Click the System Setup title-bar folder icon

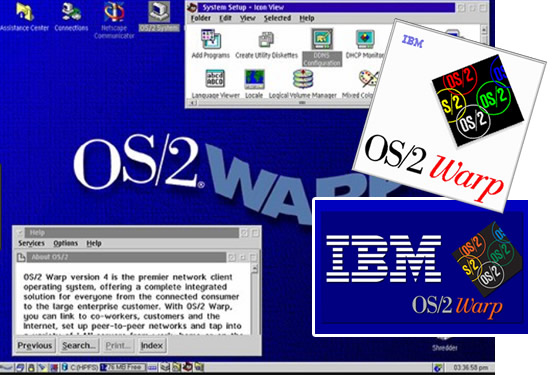192,7
